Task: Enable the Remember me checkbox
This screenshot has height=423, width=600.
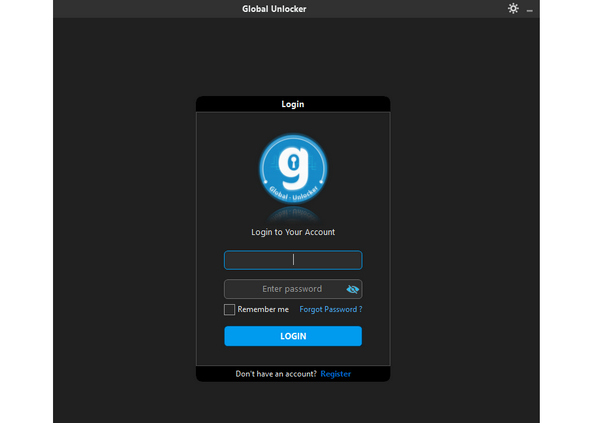Action: click(230, 310)
